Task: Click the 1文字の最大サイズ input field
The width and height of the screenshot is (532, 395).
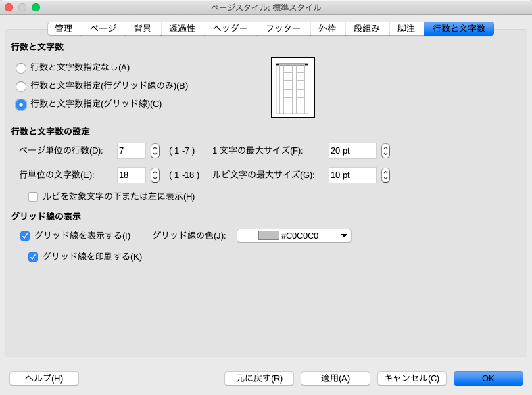Action: tap(352, 151)
